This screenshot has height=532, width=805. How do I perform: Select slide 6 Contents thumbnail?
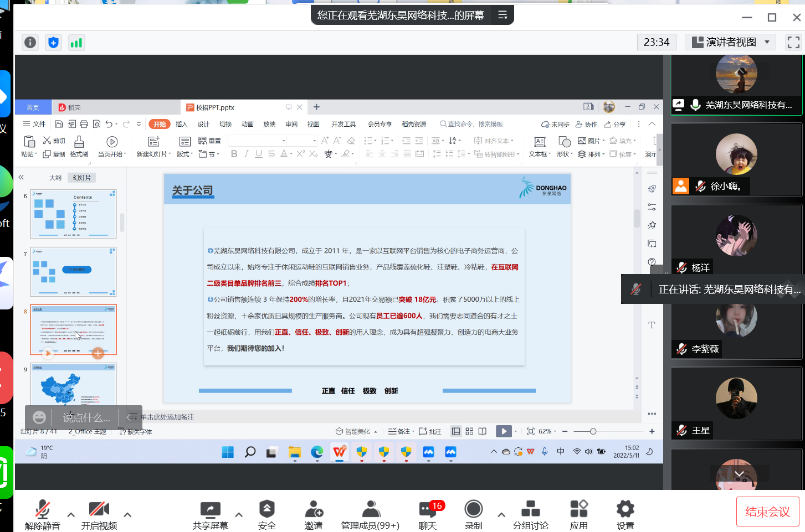click(73, 214)
